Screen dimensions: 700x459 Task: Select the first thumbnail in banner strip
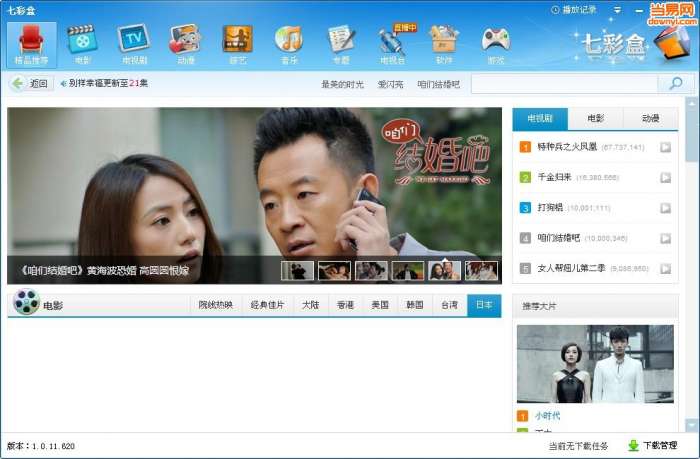(x=297, y=271)
